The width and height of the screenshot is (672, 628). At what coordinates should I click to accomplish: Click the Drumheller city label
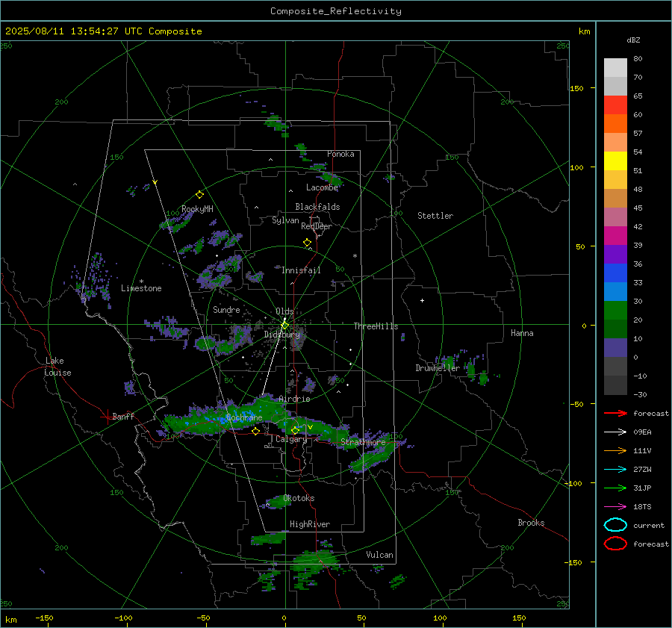click(x=438, y=368)
